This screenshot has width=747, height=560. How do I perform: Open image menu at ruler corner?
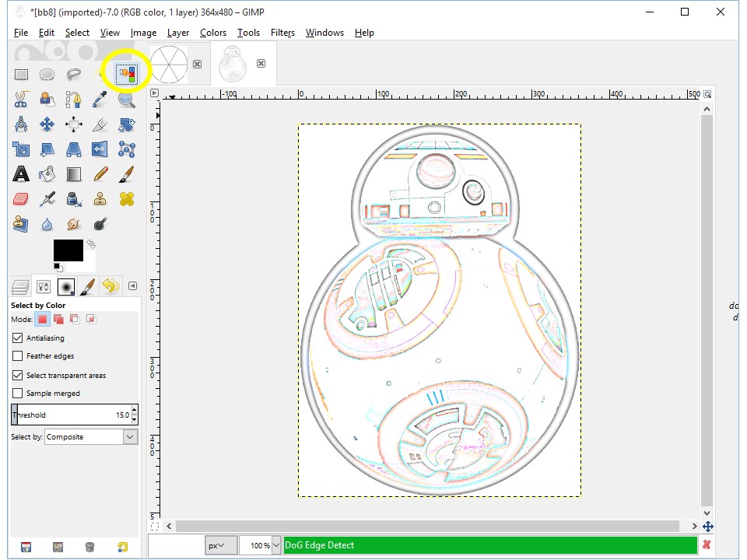pyautogui.click(x=154, y=93)
